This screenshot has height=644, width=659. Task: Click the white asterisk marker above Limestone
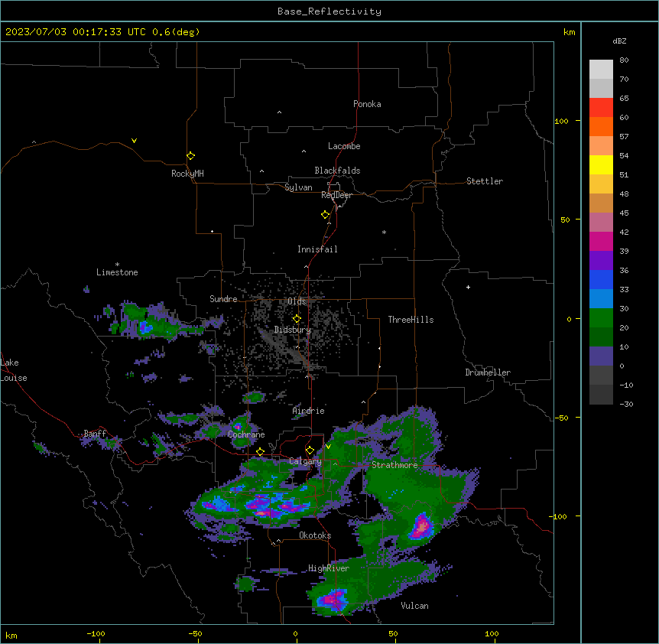(x=117, y=265)
